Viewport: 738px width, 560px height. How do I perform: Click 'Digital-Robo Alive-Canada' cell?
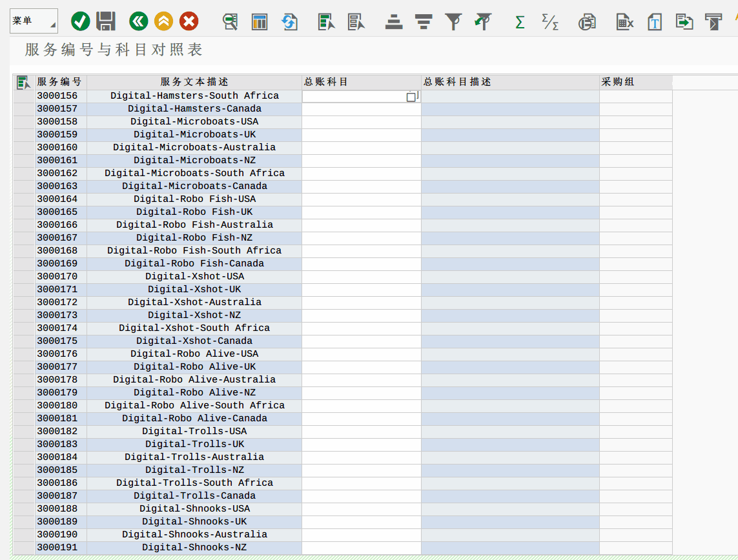click(x=194, y=419)
